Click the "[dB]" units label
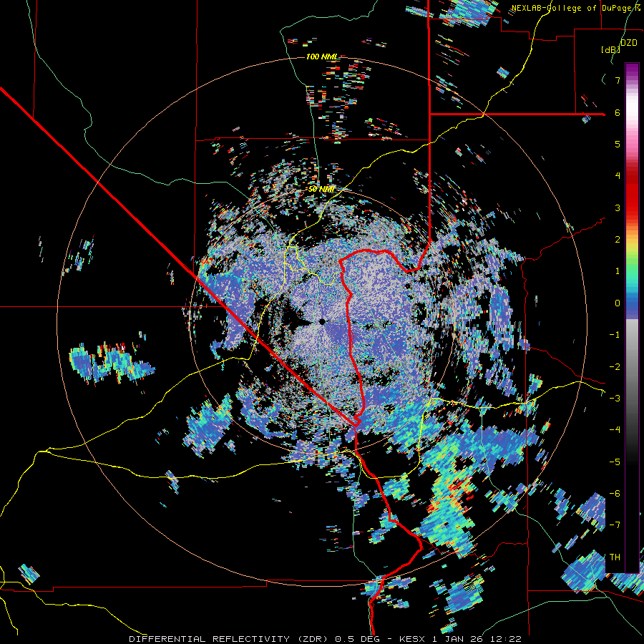The width and height of the screenshot is (644, 644). click(x=610, y=49)
